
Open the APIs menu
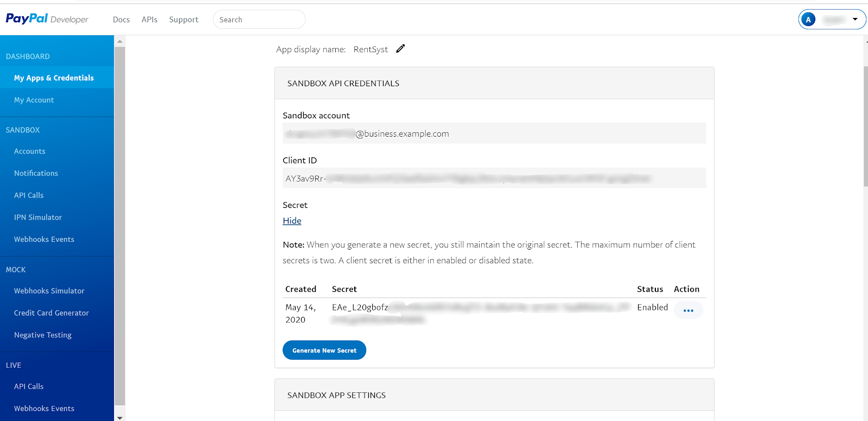tap(149, 20)
